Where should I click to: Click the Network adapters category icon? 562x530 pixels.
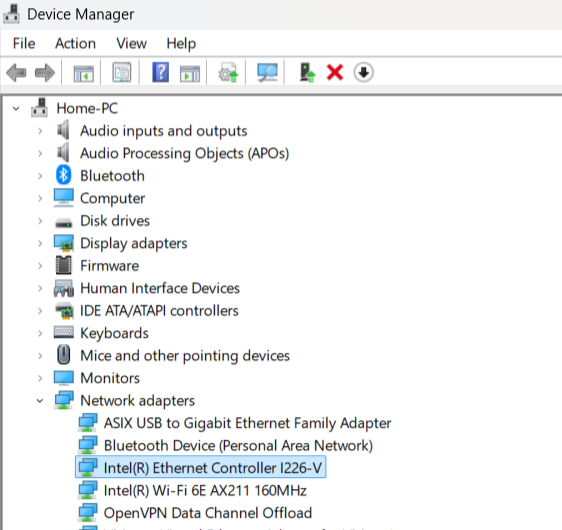click(64, 400)
